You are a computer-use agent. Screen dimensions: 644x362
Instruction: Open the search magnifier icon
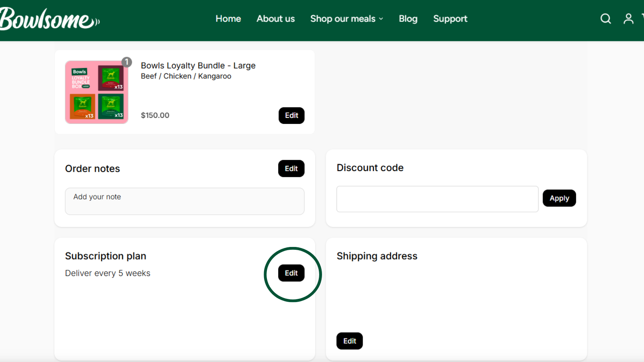coord(605,19)
